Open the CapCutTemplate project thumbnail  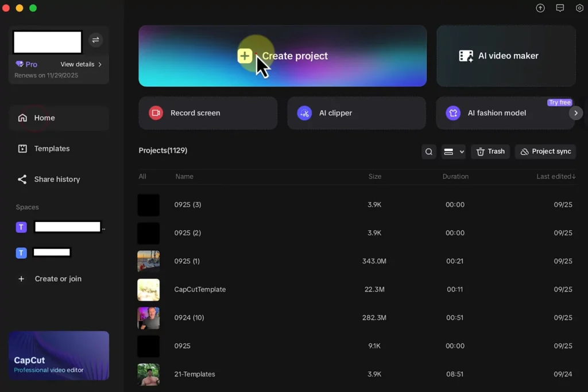(149, 290)
